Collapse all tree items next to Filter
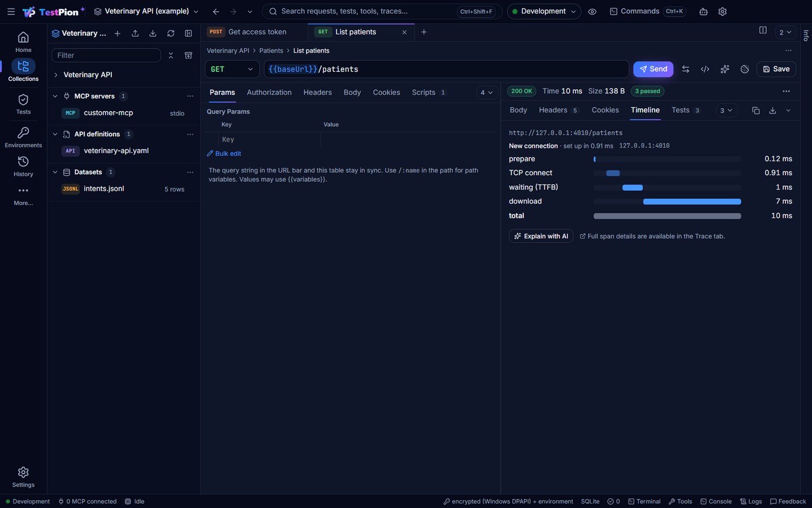This screenshot has width=812, height=508. pos(171,55)
